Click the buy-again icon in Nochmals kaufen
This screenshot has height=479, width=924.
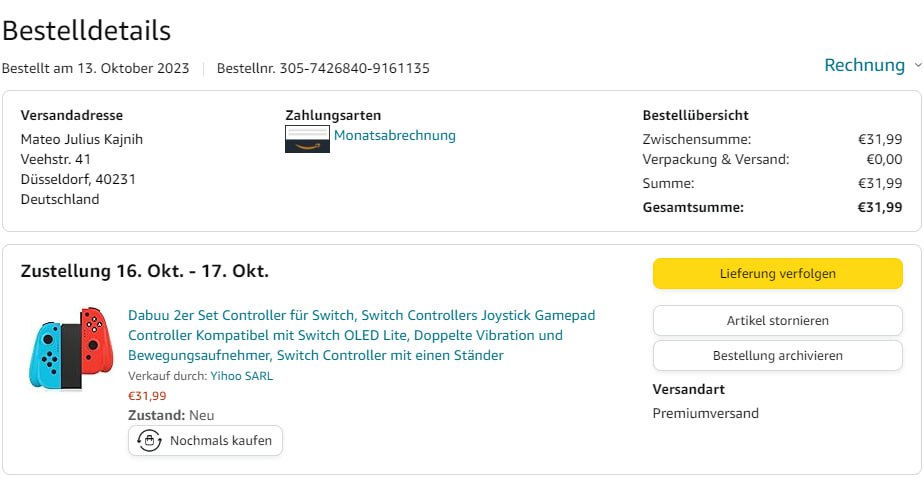[149, 440]
